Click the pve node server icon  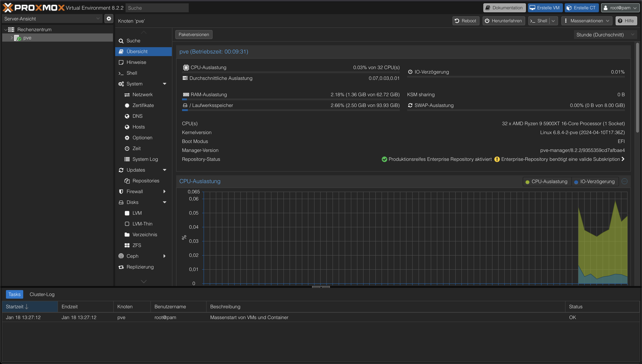[17, 38]
